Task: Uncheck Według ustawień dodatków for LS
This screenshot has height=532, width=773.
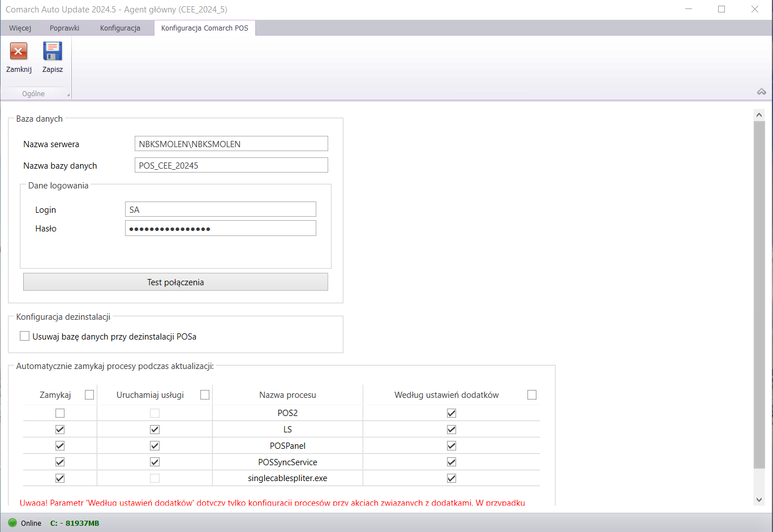Action: [x=452, y=430]
